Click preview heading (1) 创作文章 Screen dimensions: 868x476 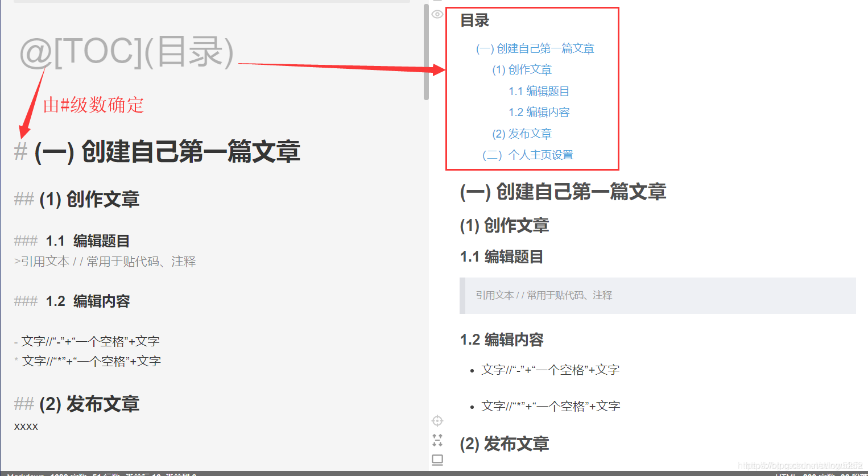point(505,226)
